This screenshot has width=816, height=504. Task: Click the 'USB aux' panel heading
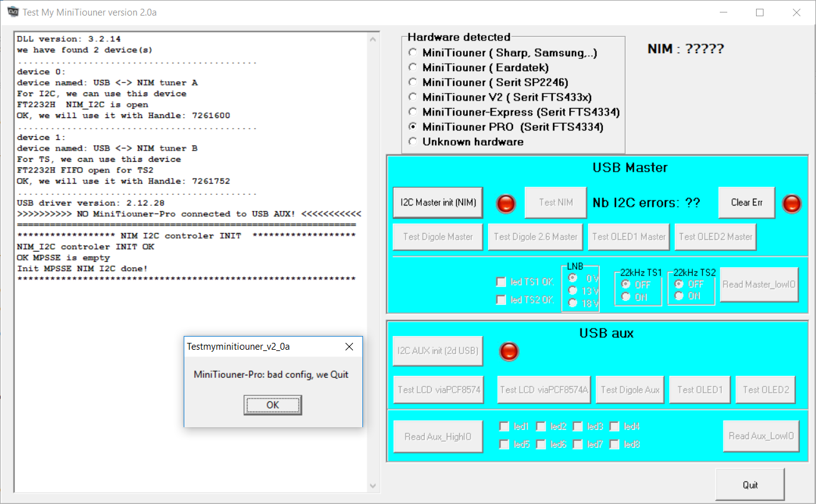pos(606,334)
